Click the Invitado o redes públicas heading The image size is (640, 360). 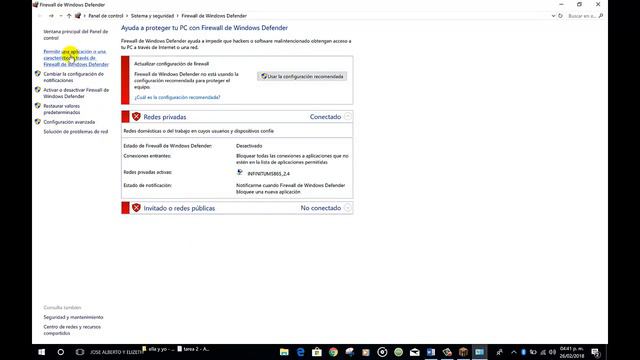(x=179, y=208)
